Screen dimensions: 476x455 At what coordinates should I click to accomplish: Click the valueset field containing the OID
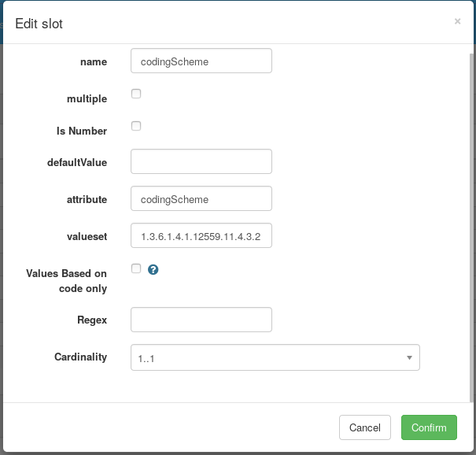click(x=201, y=235)
